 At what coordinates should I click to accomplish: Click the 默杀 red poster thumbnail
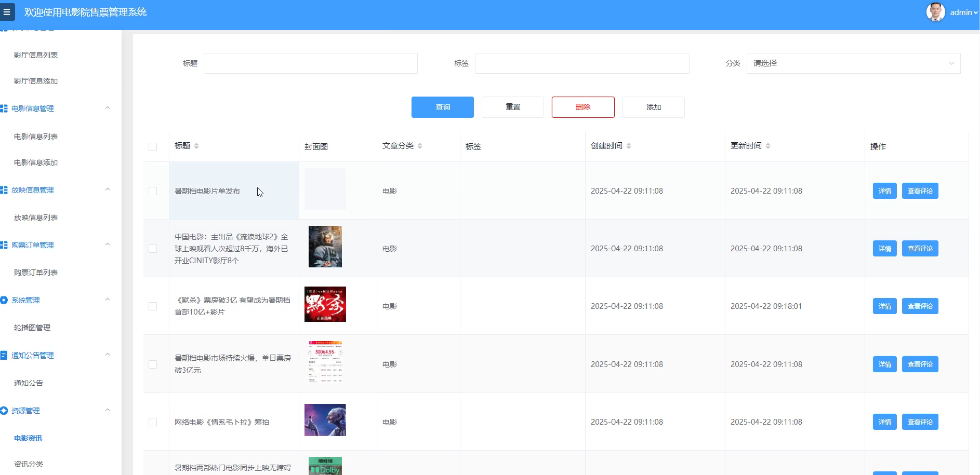tap(325, 304)
